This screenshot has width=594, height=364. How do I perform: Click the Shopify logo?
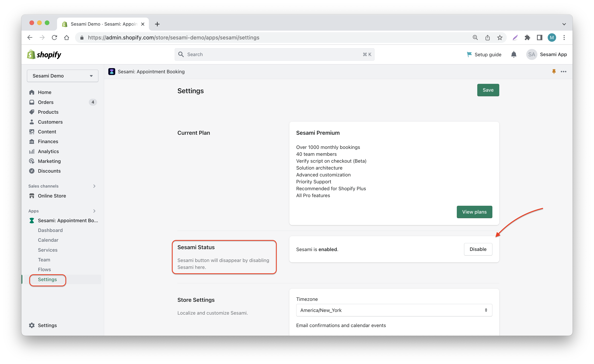44,55
